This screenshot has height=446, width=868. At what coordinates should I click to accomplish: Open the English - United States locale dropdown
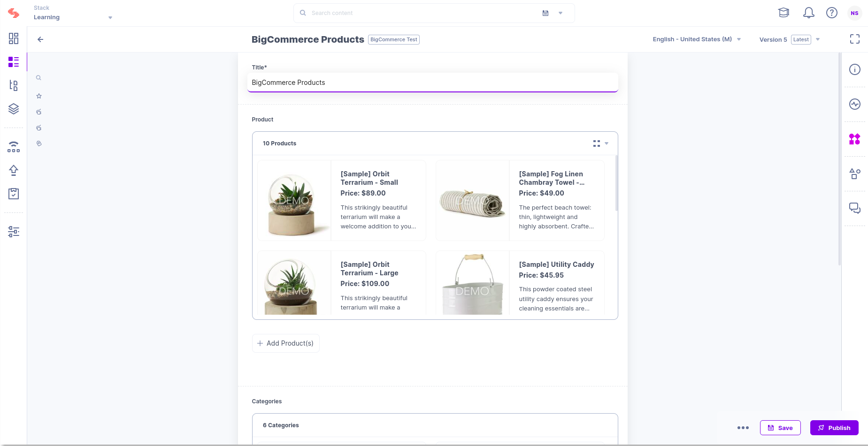(697, 39)
